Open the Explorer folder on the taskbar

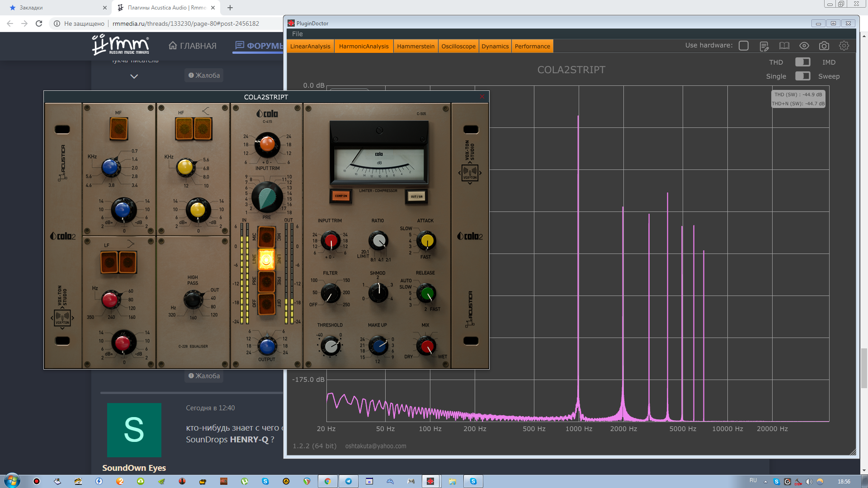452,481
